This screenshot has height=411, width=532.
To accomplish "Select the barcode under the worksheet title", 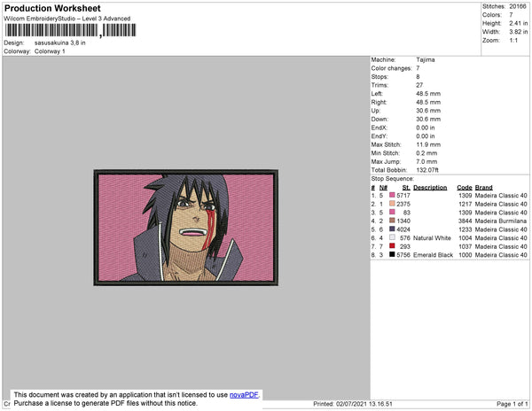I will click(x=70, y=30).
